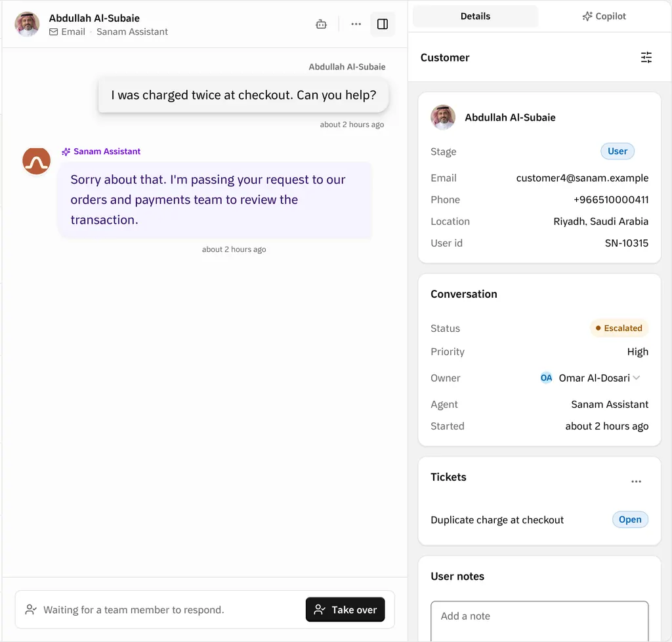Click the user id SN-10315

627,243
